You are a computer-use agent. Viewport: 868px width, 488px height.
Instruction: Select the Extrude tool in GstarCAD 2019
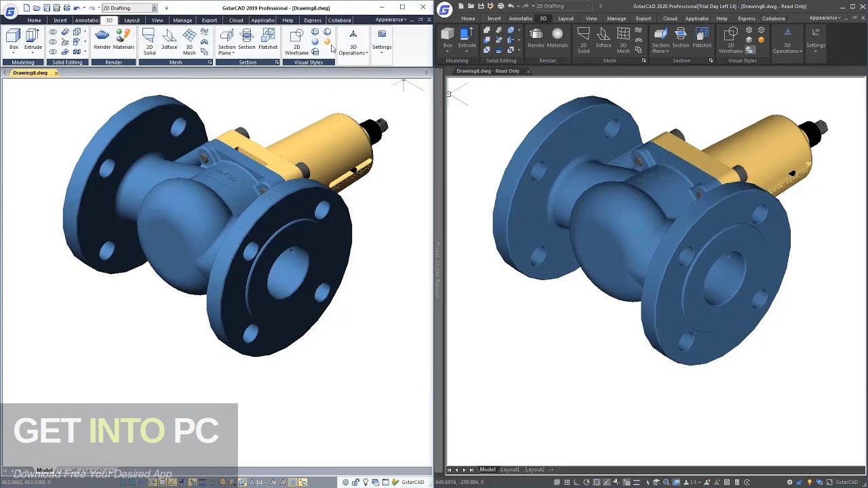click(33, 40)
